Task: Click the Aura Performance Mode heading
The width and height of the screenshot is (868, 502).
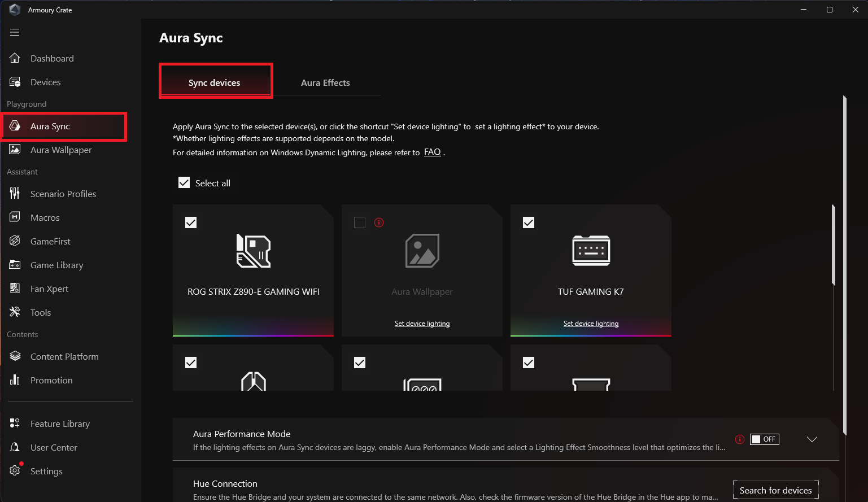Action: (x=242, y=434)
